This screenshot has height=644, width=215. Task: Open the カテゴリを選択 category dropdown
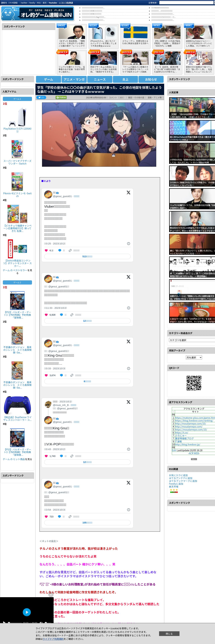(192, 340)
